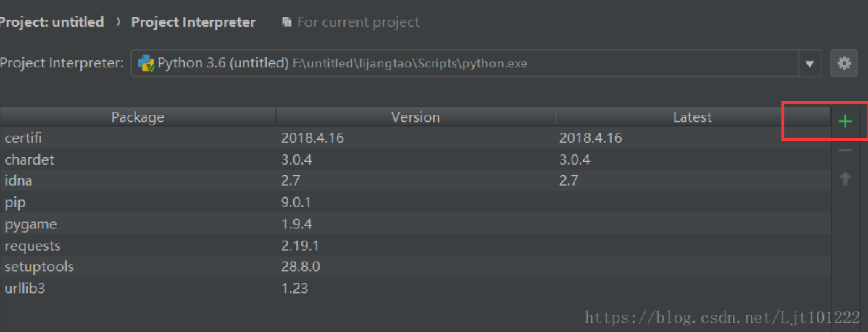Click the minus uninstall package icon
The width and height of the screenshot is (868, 332).
[845, 150]
